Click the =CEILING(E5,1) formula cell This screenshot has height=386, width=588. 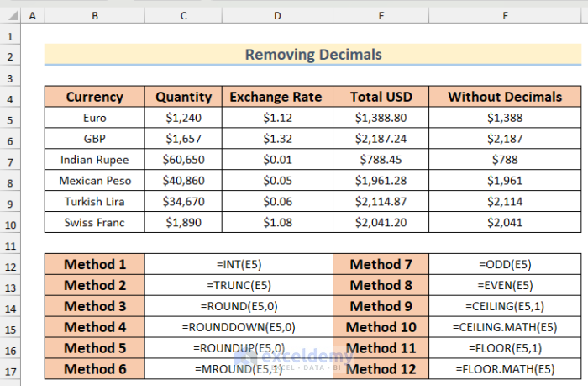tap(505, 306)
